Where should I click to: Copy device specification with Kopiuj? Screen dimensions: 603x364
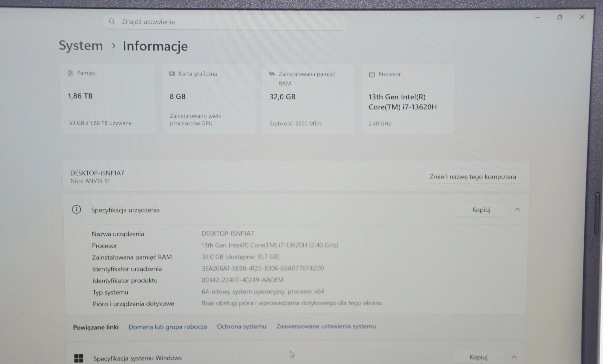point(481,210)
